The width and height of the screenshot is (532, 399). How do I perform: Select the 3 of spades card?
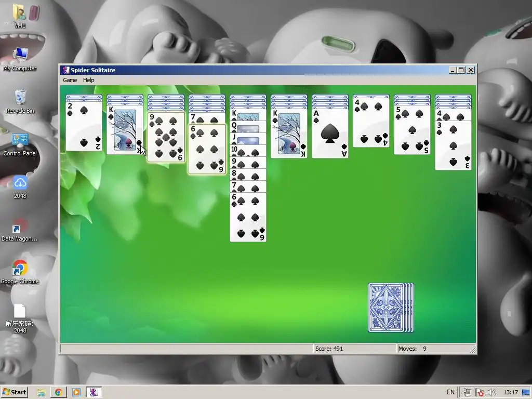(x=453, y=145)
